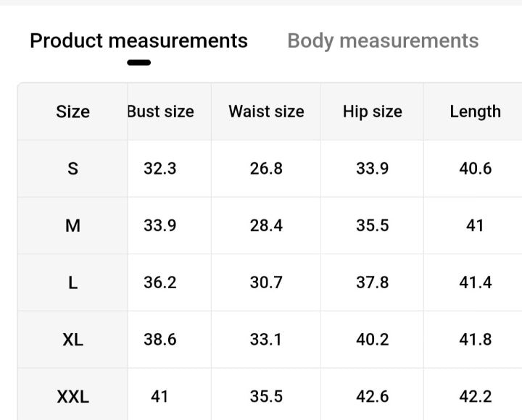
Task: Click the Waist size column header
Action: pyautogui.click(x=266, y=112)
